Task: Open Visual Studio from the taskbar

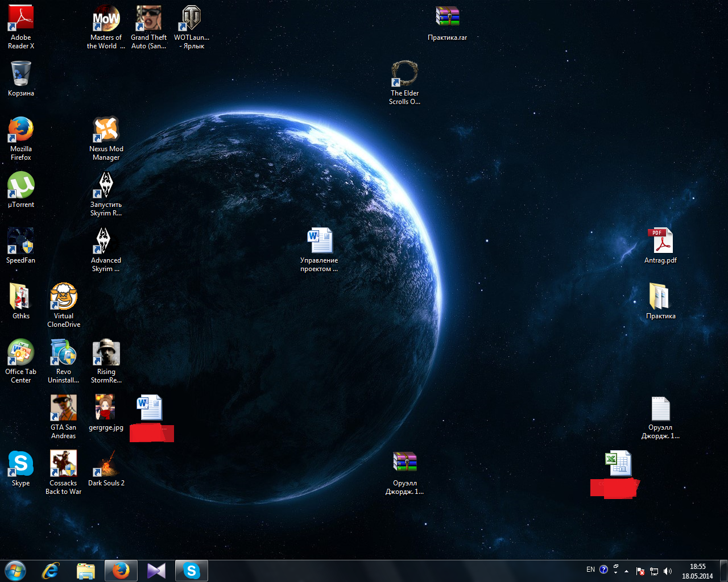Action: tap(156, 571)
